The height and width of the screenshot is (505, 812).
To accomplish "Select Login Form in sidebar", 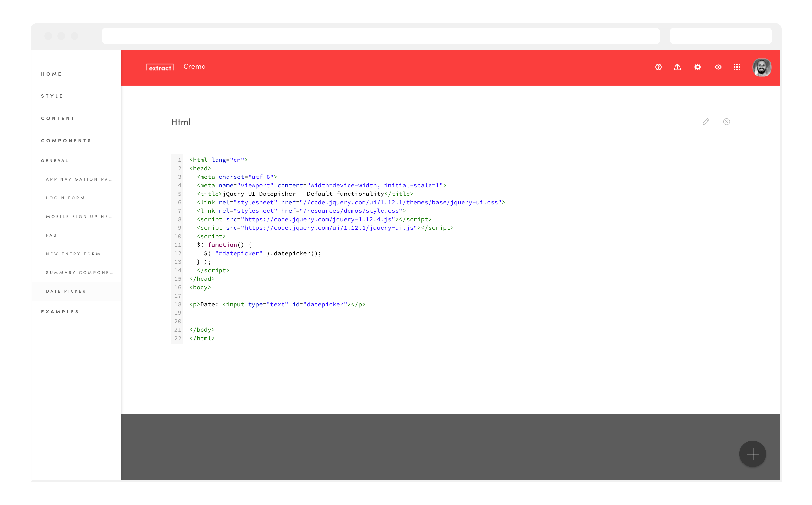I will pyautogui.click(x=65, y=198).
